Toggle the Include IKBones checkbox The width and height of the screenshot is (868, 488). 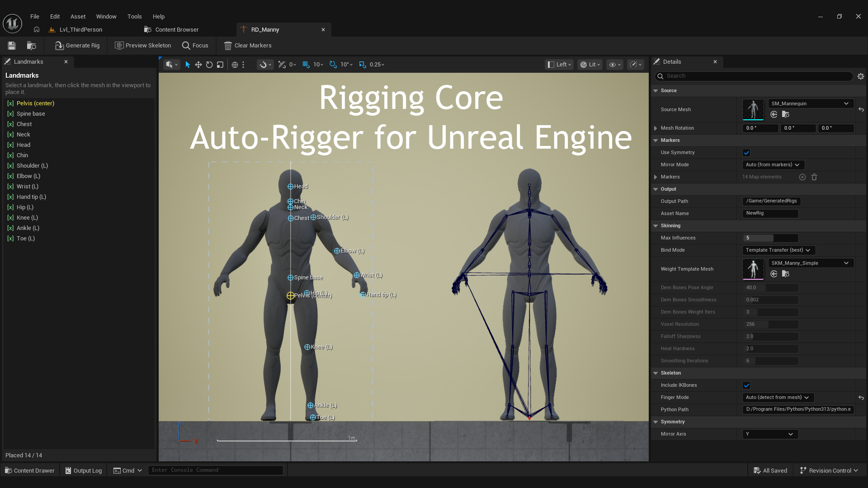(746, 385)
